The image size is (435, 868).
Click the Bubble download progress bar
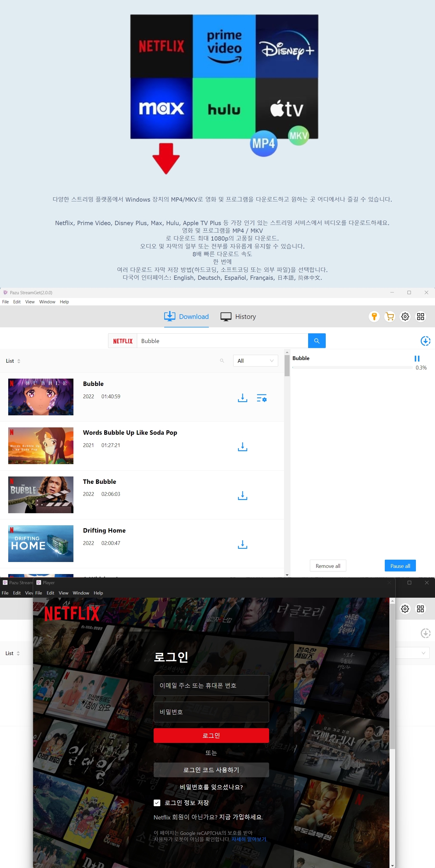[x=352, y=368]
